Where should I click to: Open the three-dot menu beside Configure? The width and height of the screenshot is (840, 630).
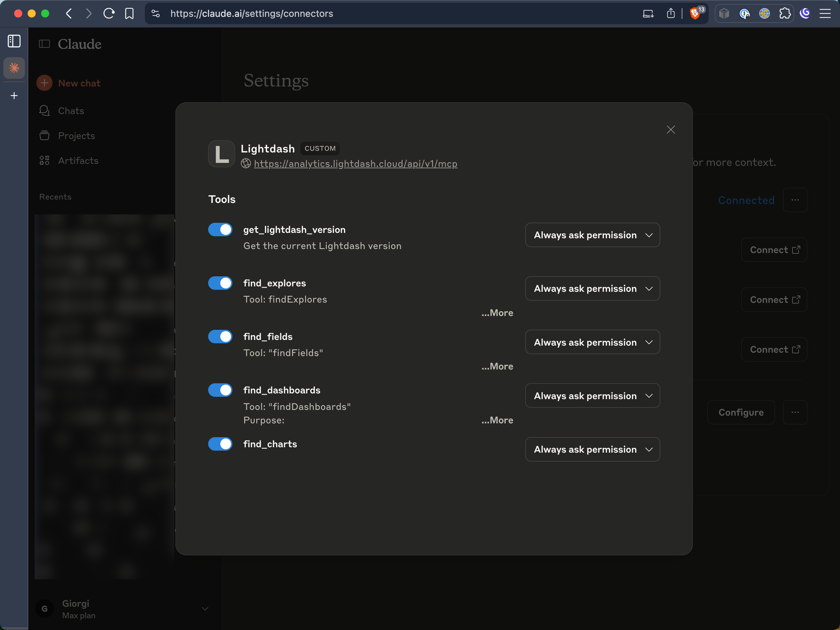click(x=796, y=412)
